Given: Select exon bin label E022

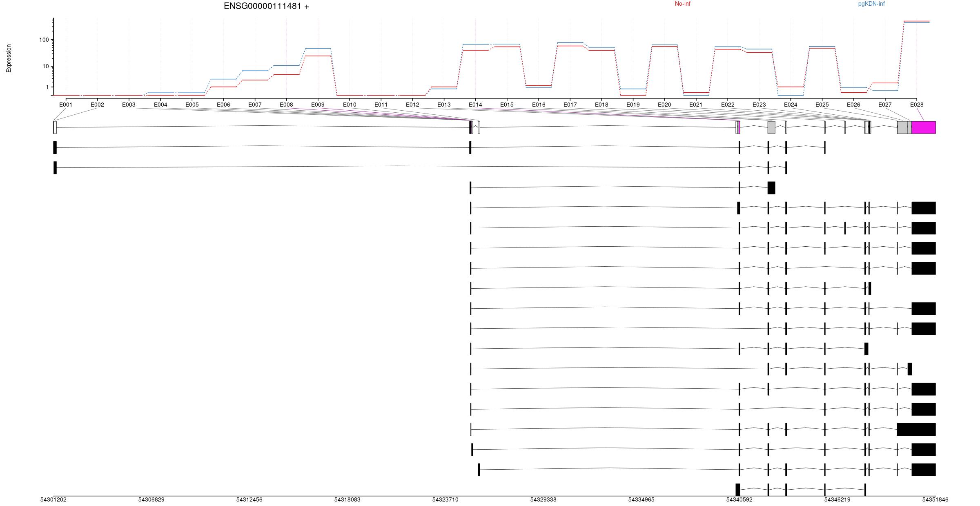Looking at the screenshot, I should pos(728,105).
